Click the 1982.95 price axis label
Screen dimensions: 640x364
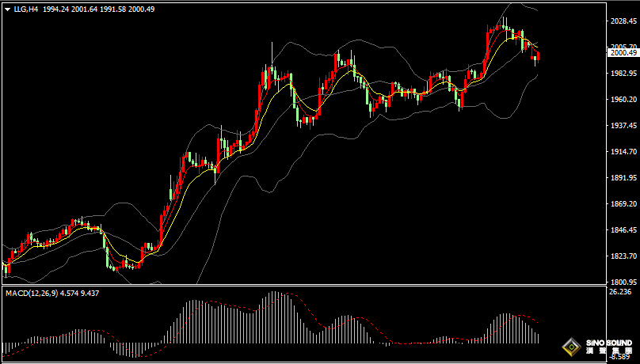tap(623, 74)
